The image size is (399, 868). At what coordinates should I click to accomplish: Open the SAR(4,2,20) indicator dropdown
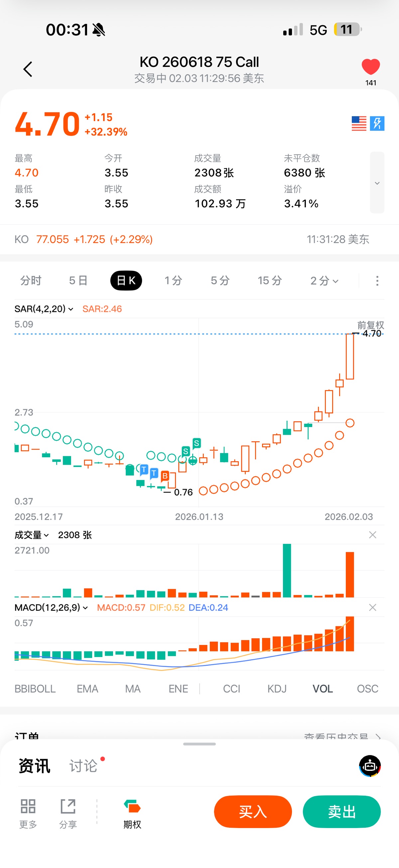[x=44, y=309]
